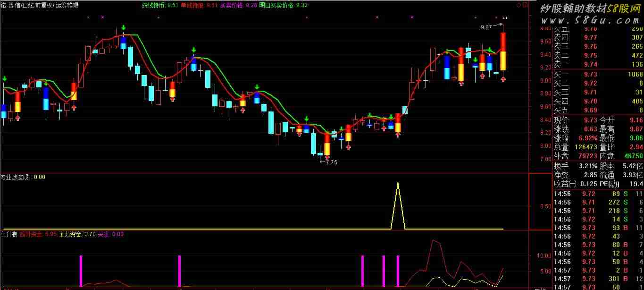Click the green down arrow above the highest candle

(123, 28)
